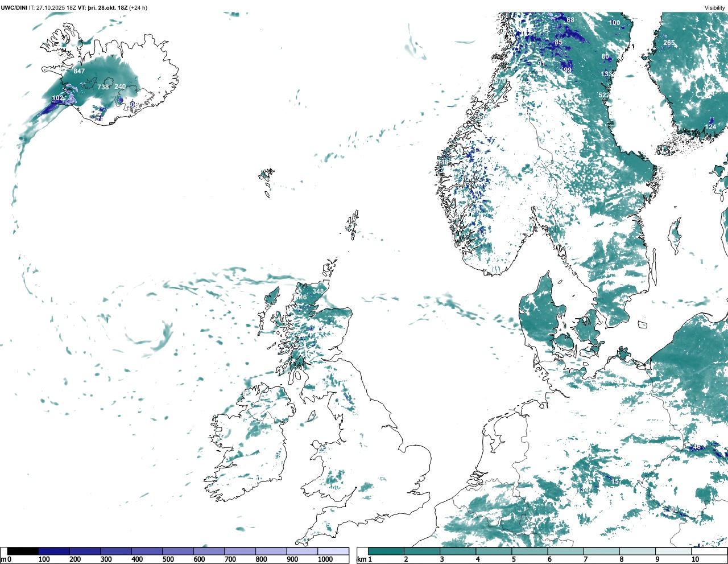
Task: Click the initial time '27.10.2025 18Z'
Action: tap(56, 8)
